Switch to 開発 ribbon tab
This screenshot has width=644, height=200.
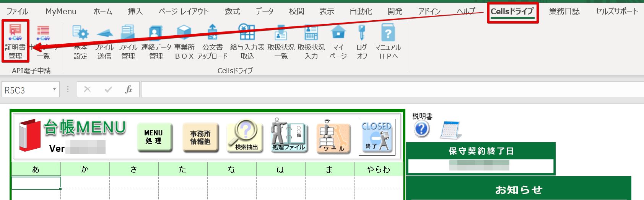(x=395, y=11)
